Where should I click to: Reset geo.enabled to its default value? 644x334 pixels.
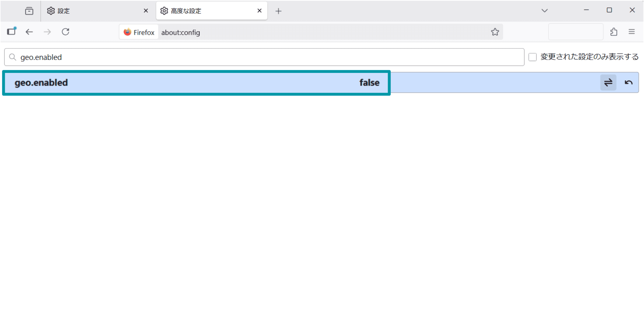pyautogui.click(x=628, y=83)
